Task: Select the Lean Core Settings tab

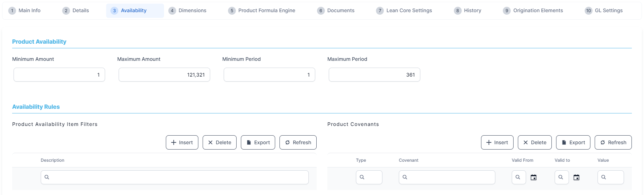Action: click(404, 11)
